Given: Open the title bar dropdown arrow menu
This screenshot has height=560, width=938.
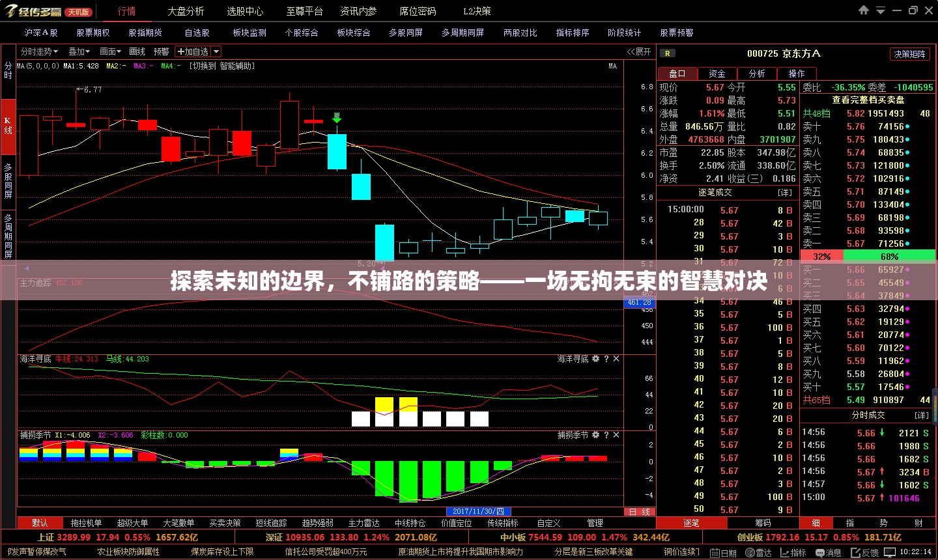Looking at the screenshot, I should click(x=881, y=10).
